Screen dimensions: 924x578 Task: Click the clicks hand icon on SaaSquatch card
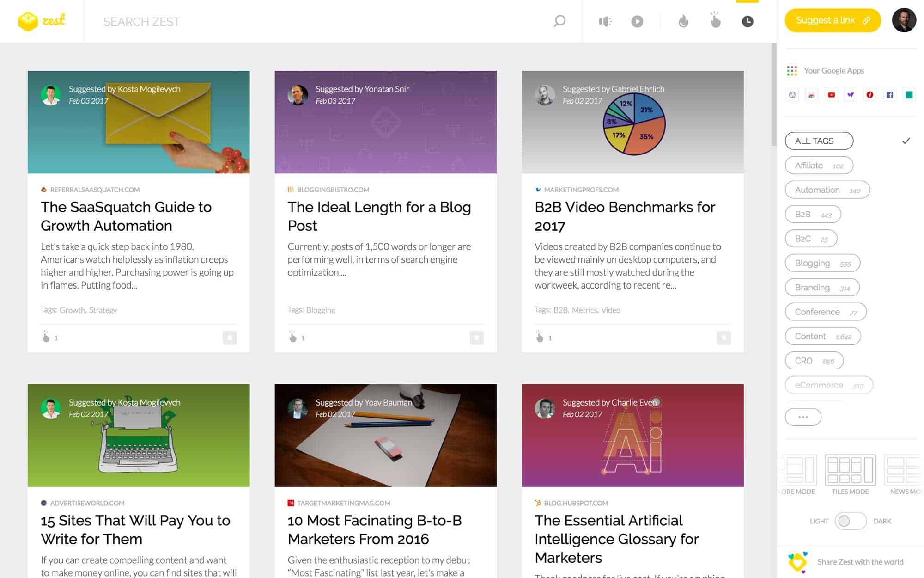coord(46,336)
